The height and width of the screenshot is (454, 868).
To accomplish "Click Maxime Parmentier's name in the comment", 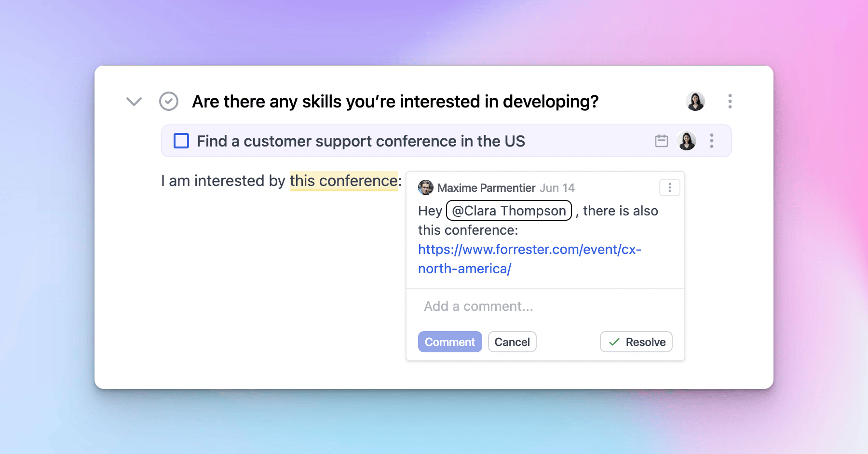I will click(x=486, y=187).
